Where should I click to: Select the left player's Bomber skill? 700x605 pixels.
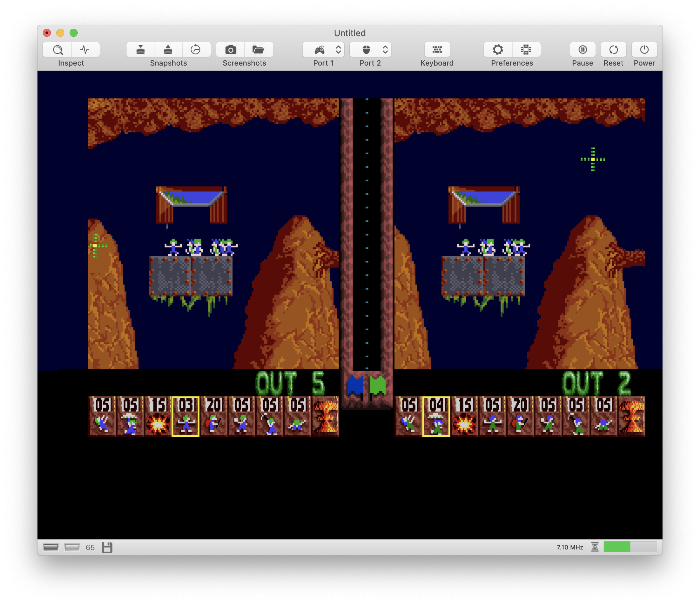click(x=158, y=416)
